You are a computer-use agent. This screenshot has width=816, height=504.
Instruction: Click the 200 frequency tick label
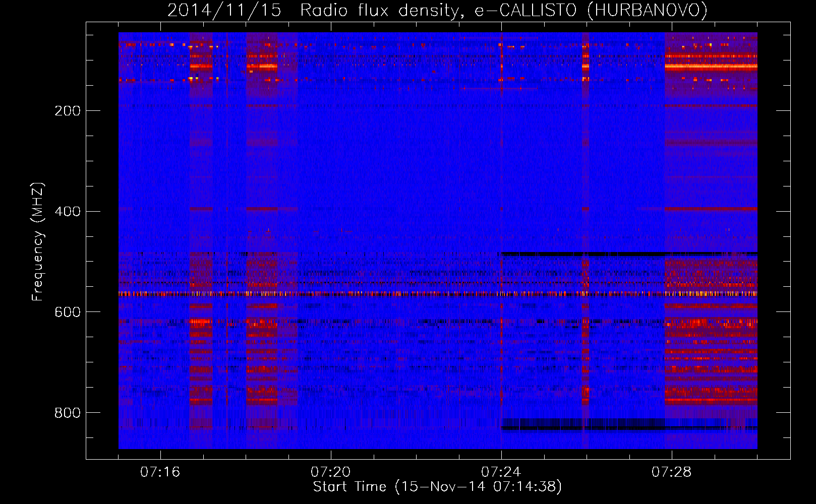pyautogui.click(x=68, y=111)
